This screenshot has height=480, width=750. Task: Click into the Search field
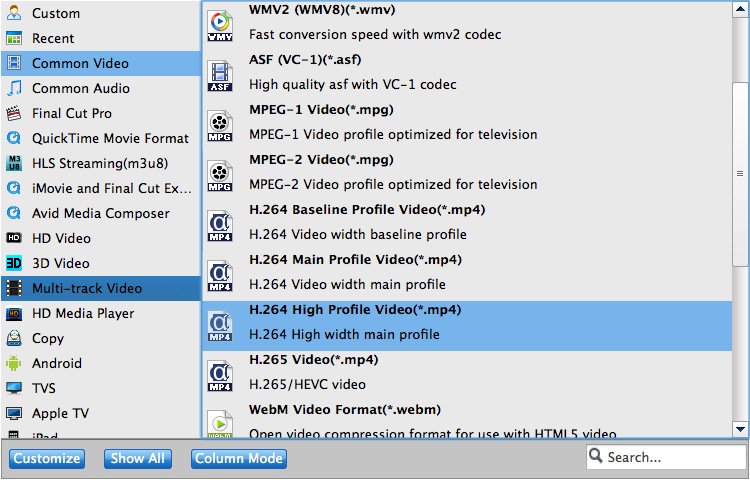point(666,457)
